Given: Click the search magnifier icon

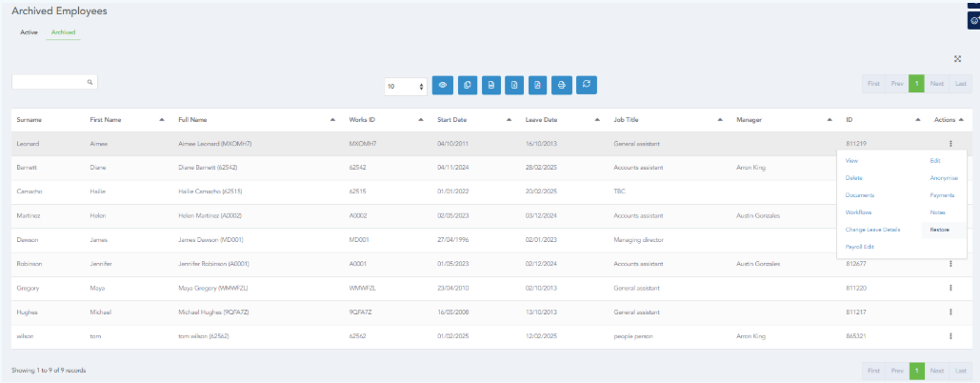Looking at the screenshot, I should point(90,83).
